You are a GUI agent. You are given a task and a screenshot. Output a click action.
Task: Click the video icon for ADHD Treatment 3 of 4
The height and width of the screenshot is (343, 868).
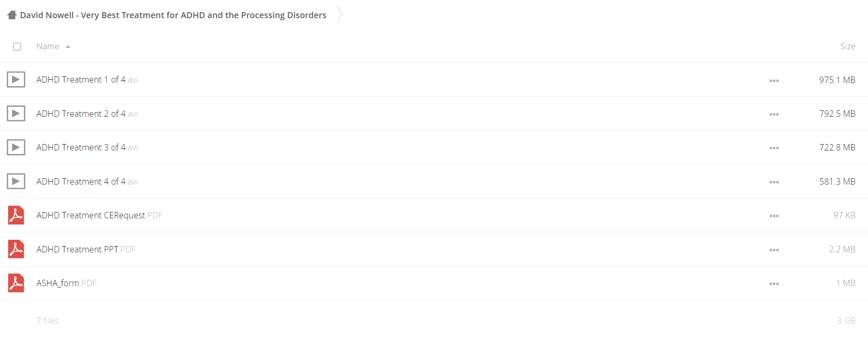click(x=16, y=147)
